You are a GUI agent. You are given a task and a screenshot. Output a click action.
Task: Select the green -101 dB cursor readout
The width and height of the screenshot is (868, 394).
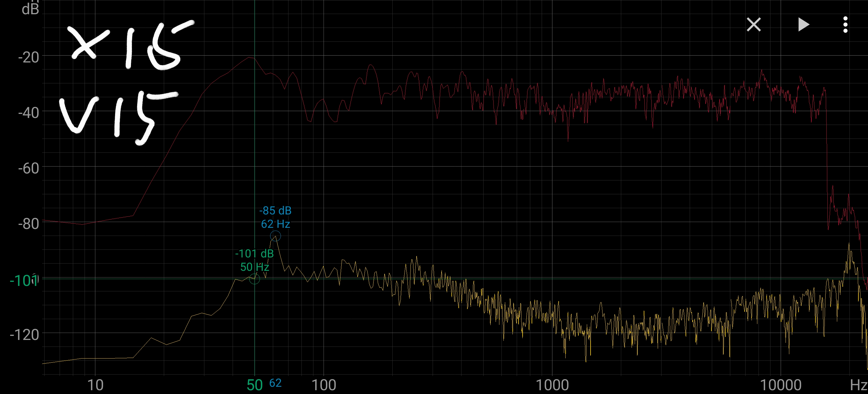254,253
